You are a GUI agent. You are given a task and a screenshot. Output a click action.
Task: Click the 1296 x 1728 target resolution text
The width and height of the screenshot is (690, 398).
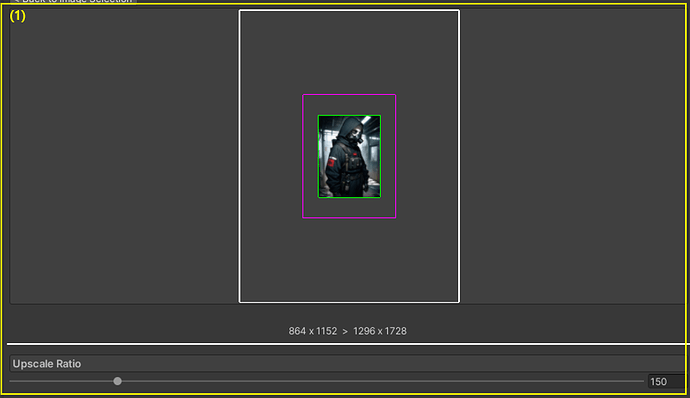380,331
